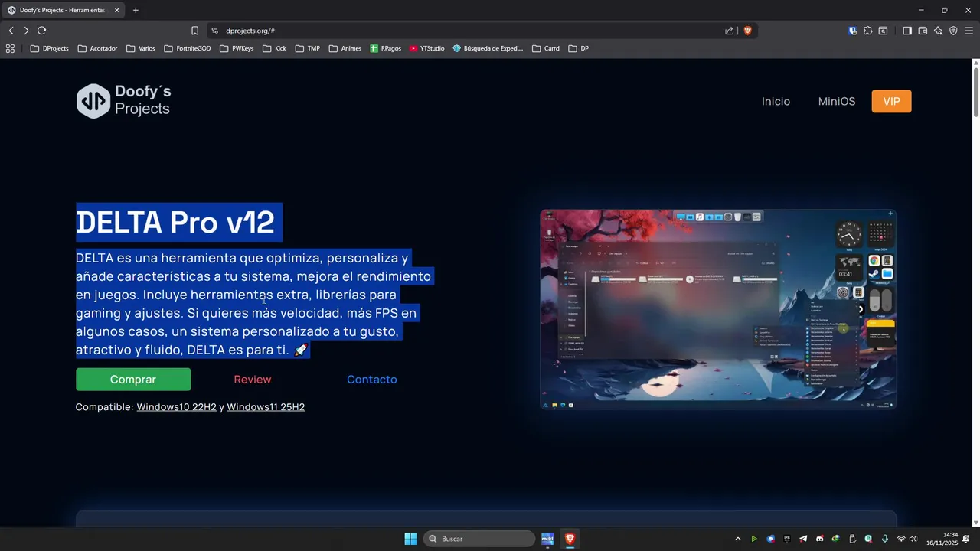
Task: Go back with the browser back arrow
Action: (11, 31)
